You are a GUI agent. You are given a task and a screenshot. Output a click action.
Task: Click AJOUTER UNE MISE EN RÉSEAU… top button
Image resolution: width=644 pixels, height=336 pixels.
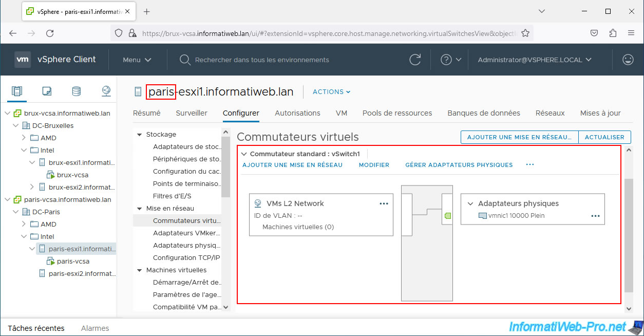tap(520, 137)
